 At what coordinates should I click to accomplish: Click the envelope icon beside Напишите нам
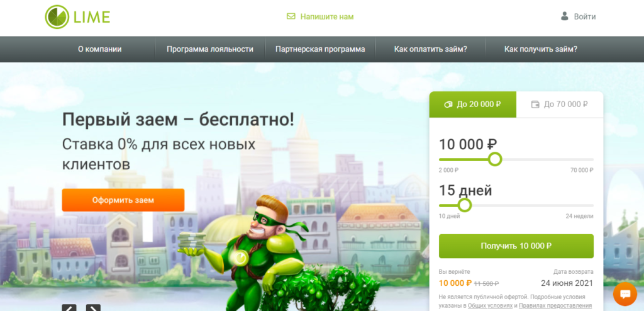[x=291, y=16]
